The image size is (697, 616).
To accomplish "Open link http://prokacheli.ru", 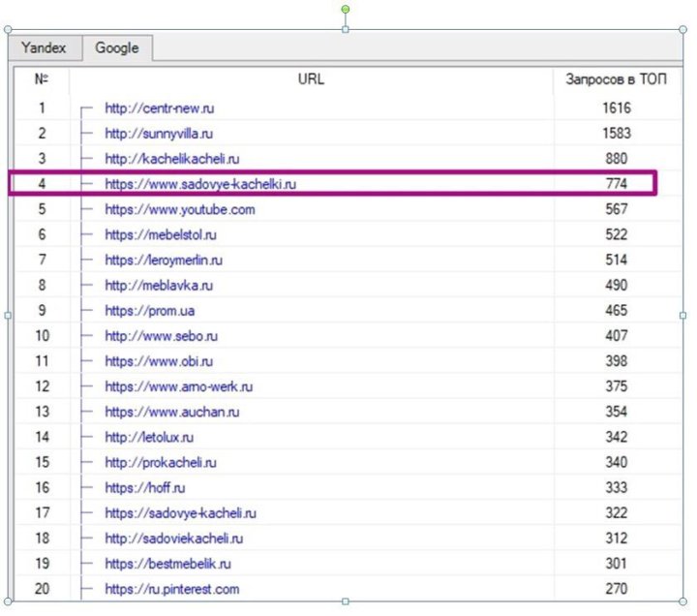I will coord(161,463).
